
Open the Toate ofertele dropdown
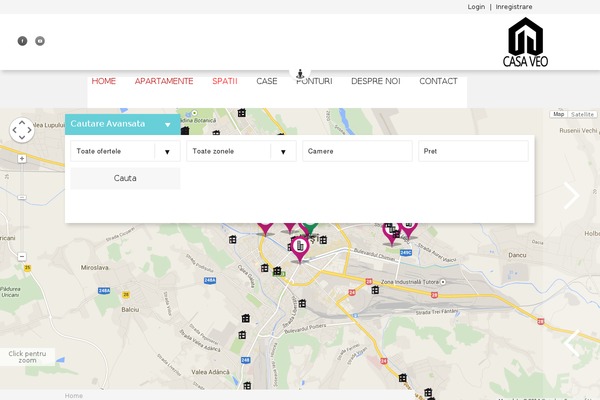click(125, 151)
